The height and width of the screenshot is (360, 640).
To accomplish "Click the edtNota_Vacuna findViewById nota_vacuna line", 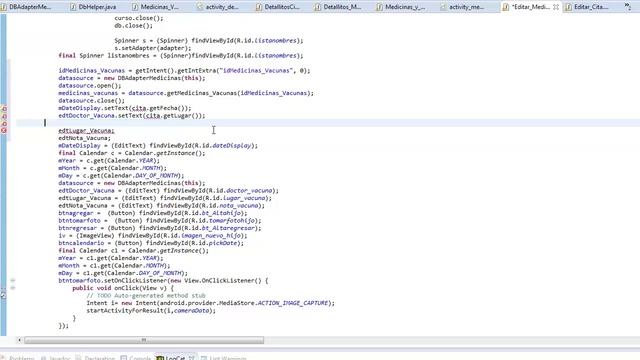I will pos(161,206).
